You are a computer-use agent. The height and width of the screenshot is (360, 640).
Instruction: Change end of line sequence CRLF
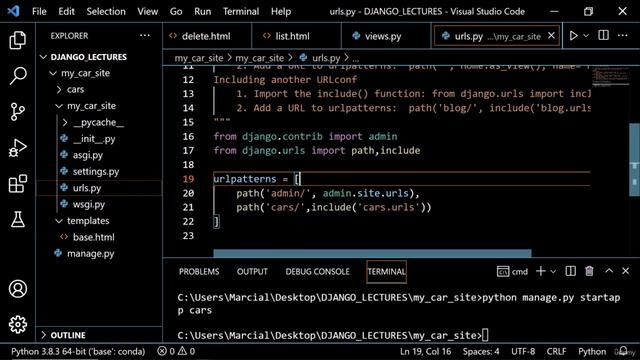click(556, 351)
